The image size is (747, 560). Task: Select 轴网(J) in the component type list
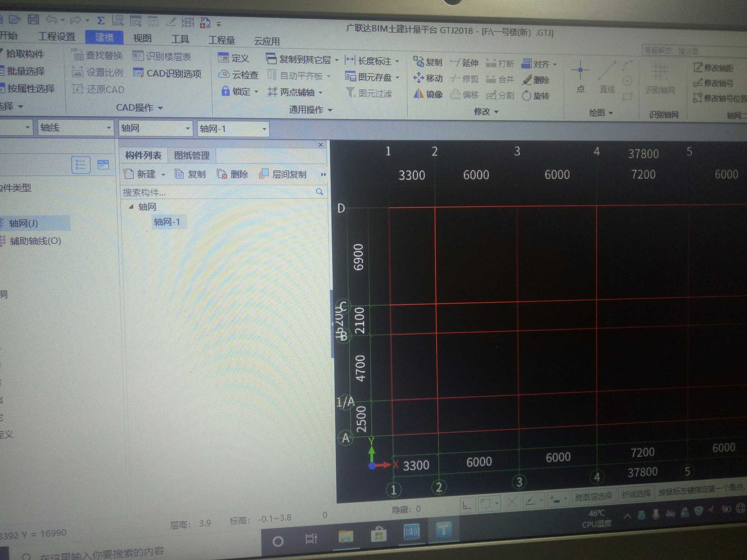[x=23, y=223]
